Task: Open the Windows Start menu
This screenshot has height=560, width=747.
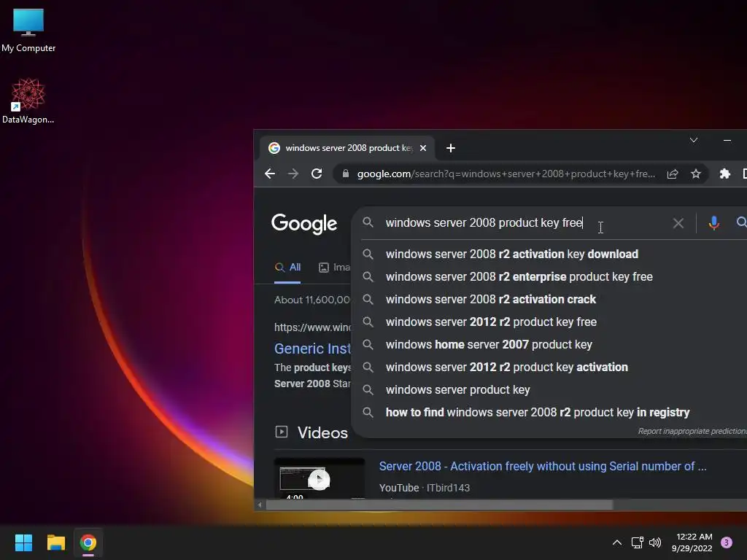Action: click(x=23, y=542)
